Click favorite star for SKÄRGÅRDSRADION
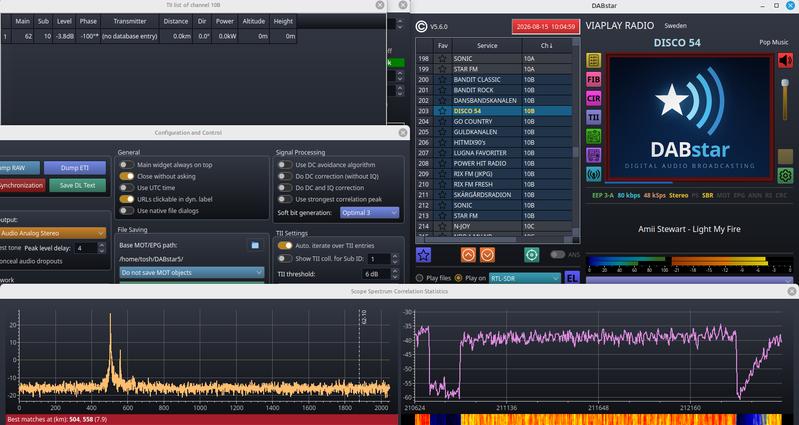Image resolution: width=799 pixels, height=425 pixels. (x=442, y=195)
